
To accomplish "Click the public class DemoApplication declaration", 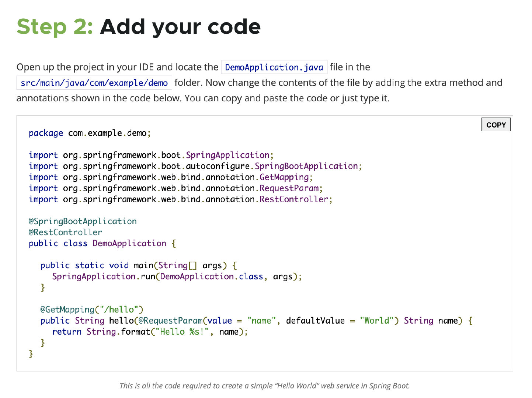I will [102, 244].
